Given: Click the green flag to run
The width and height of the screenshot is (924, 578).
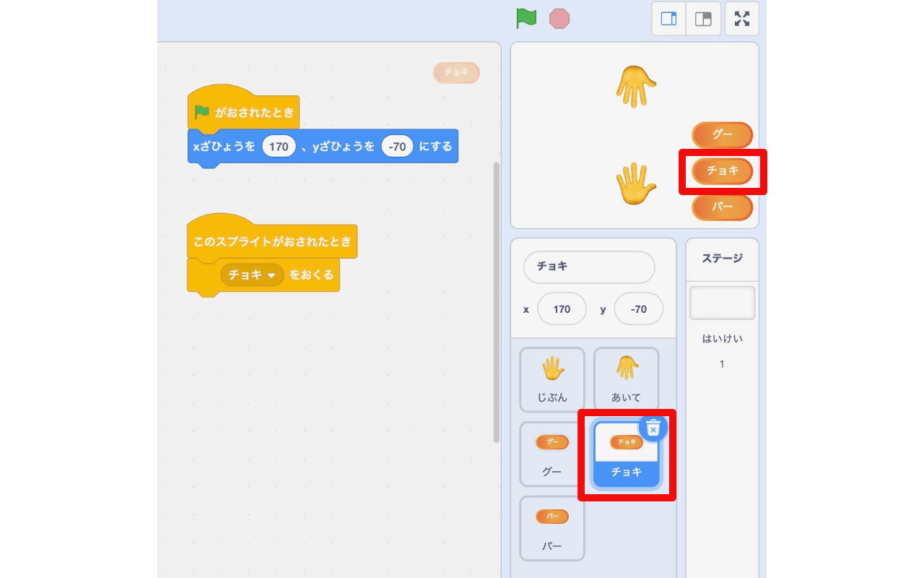Looking at the screenshot, I should 526,18.
